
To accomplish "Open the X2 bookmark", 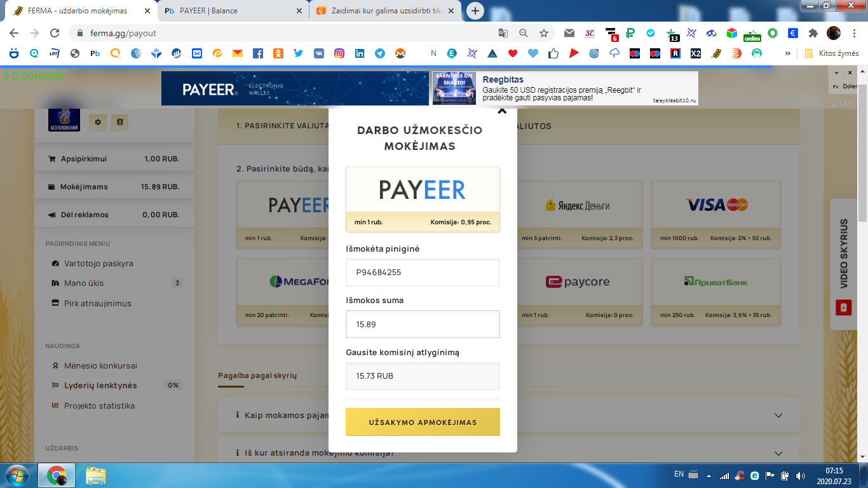I will 696,53.
